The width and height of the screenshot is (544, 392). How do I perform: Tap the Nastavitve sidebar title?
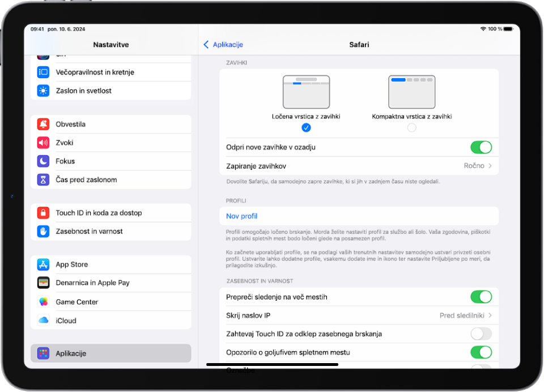click(x=111, y=44)
